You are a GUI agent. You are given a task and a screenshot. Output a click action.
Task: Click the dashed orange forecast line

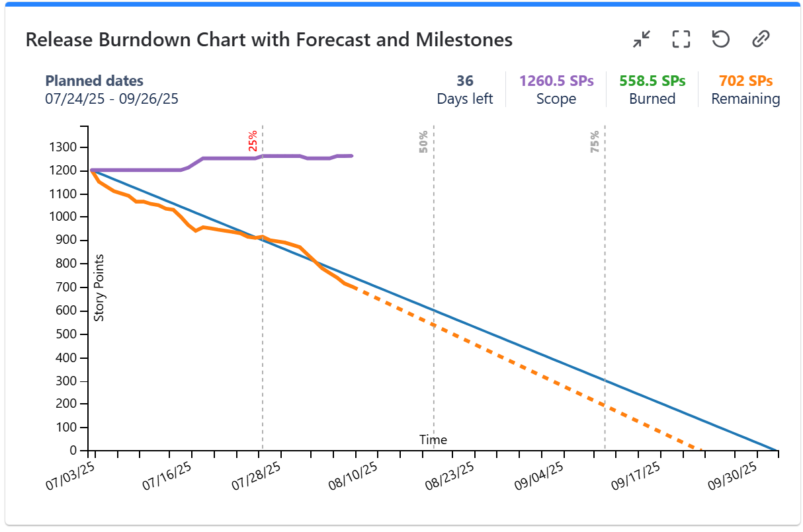tap(529, 368)
